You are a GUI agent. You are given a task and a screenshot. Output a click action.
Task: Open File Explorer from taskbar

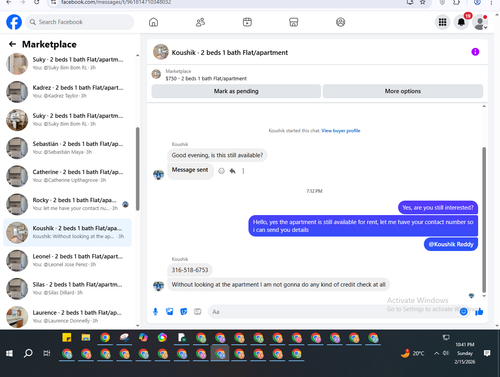pyautogui.click(x=86, y=338)
